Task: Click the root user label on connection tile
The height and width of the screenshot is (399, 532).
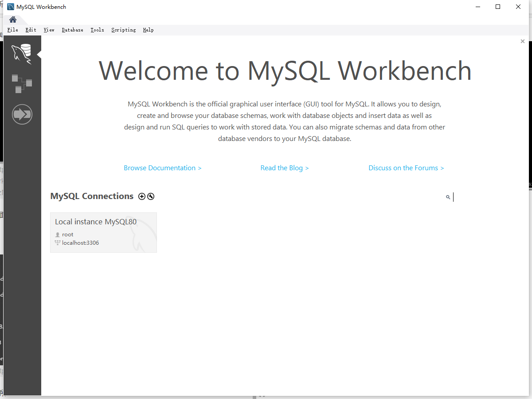Action: coord(68,235)
